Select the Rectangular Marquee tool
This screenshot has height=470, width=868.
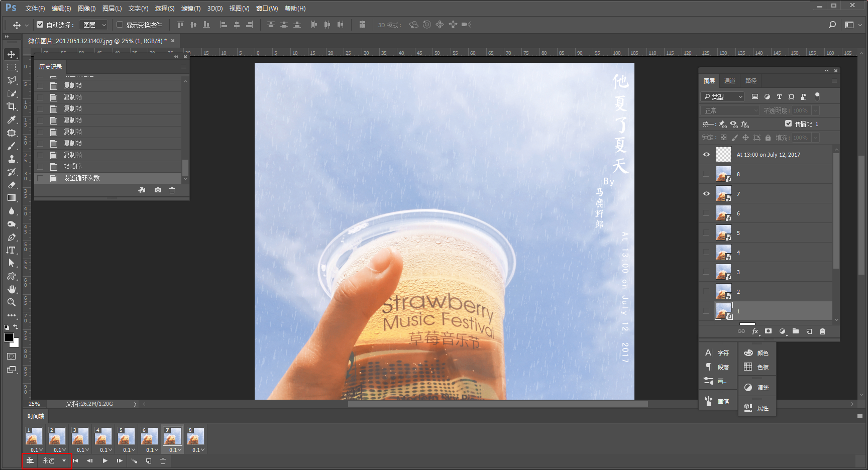coord(12,67)
